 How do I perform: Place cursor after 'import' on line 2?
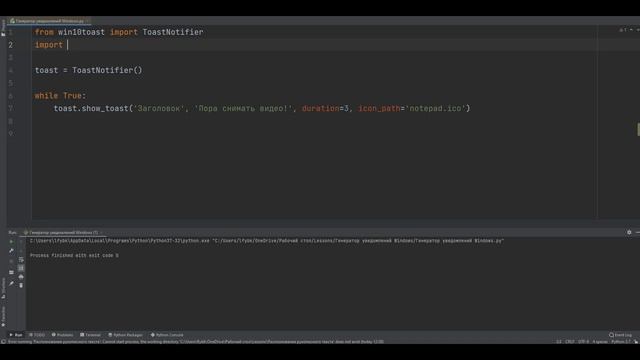tap(67, 45)
